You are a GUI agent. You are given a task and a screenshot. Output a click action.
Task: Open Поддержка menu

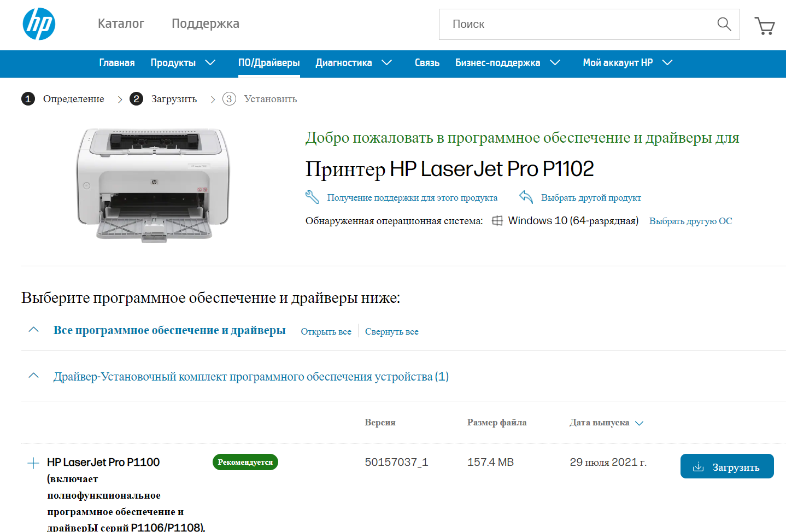206,24
